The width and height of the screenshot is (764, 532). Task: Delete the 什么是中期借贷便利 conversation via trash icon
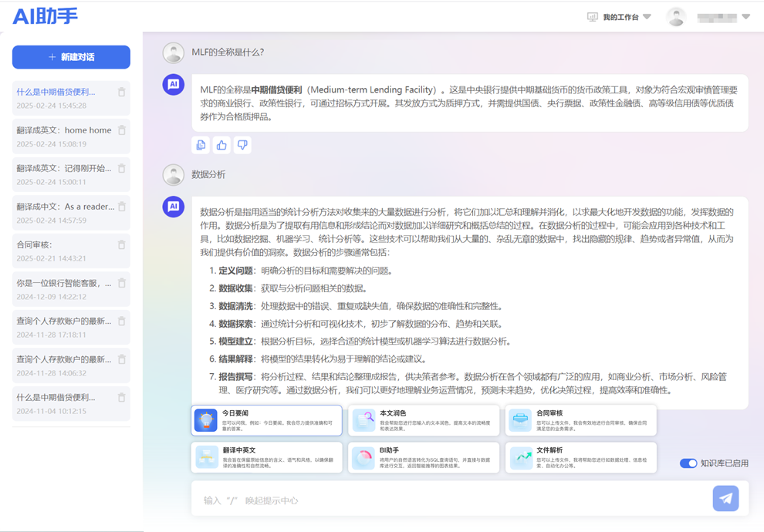tap(120, 91)
